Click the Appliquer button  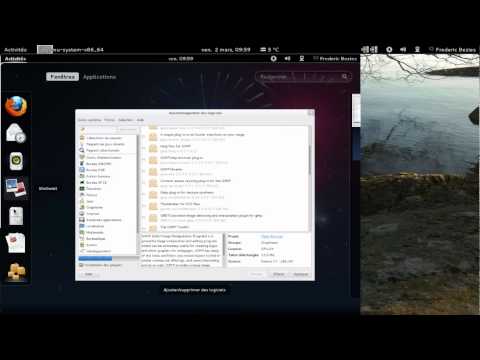pyautogui.click(x=301, y=274)
